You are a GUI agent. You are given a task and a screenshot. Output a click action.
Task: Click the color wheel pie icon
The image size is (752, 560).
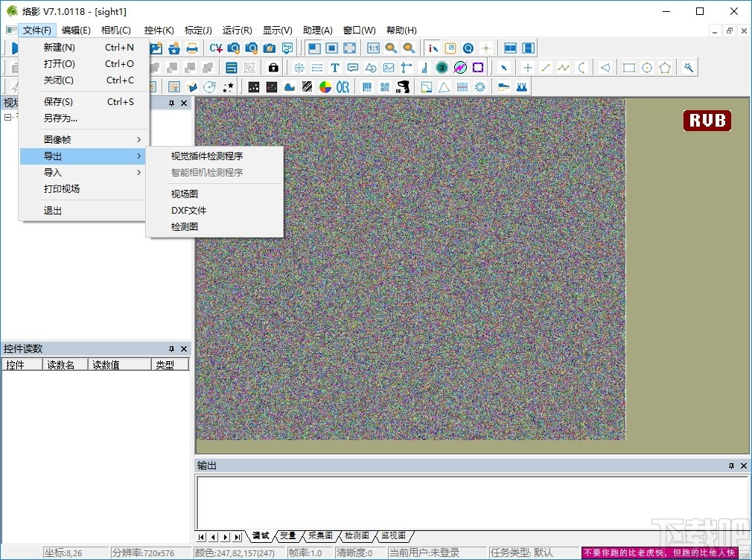(x=325, y=87)
